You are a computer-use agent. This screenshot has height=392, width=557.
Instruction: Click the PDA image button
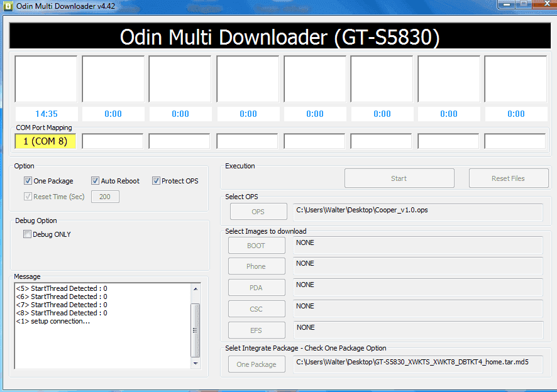pos(256,287)
